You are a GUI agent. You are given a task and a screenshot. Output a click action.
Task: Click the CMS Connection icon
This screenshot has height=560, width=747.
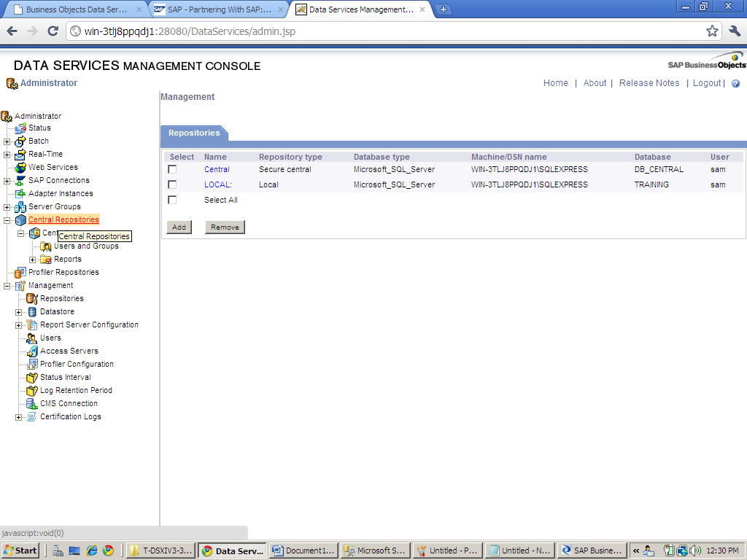click(32, 403)
